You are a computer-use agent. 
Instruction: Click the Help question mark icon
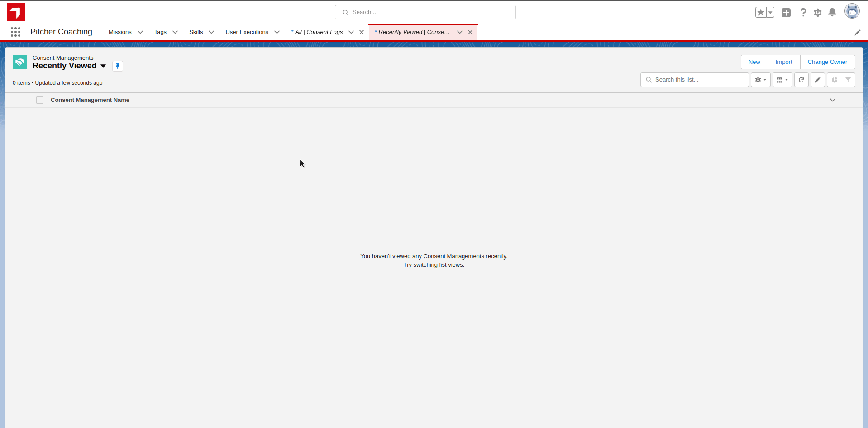803,13
